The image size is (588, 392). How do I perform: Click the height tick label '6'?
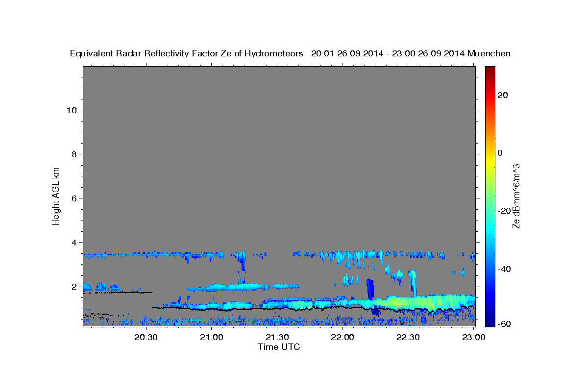[74, 198]
